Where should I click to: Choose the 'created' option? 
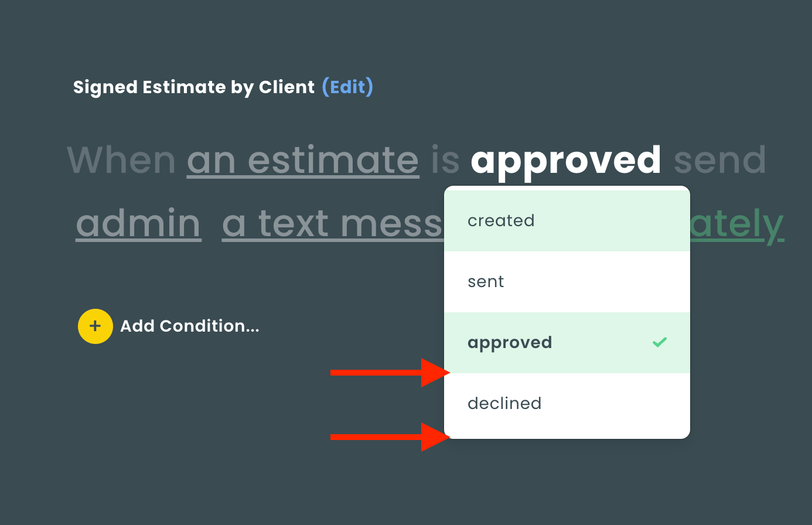(567, 221)
